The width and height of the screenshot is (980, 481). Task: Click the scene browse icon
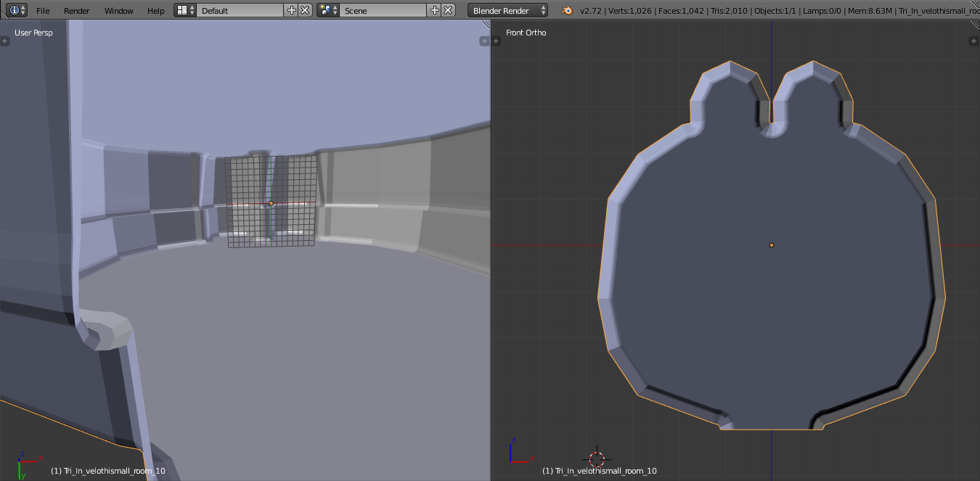pyautogui.click(x=329, y=10)
